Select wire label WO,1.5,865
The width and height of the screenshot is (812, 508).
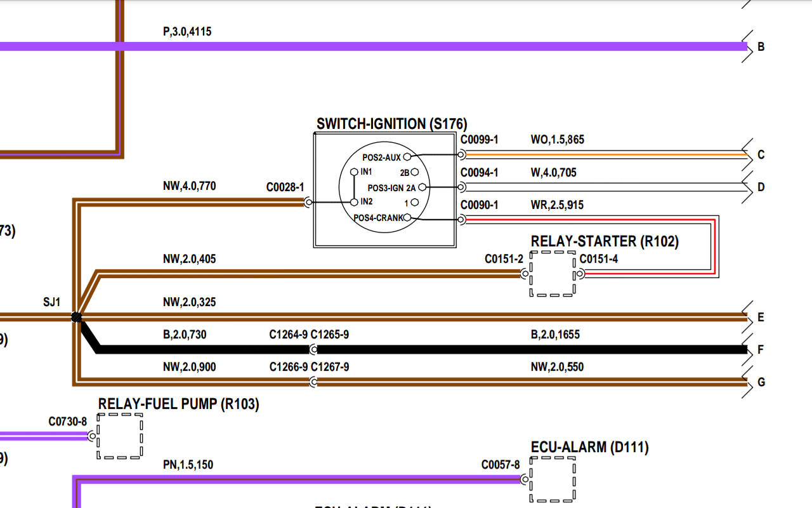click(558, 140)
